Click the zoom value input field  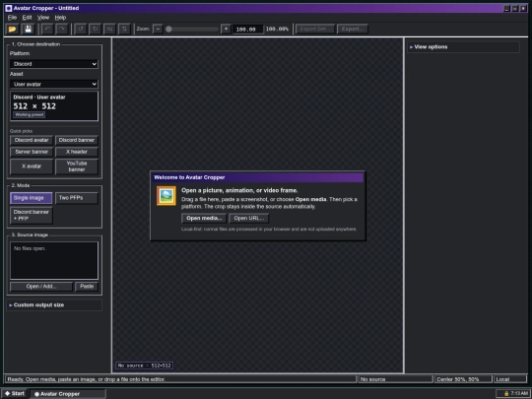point(247,30)
